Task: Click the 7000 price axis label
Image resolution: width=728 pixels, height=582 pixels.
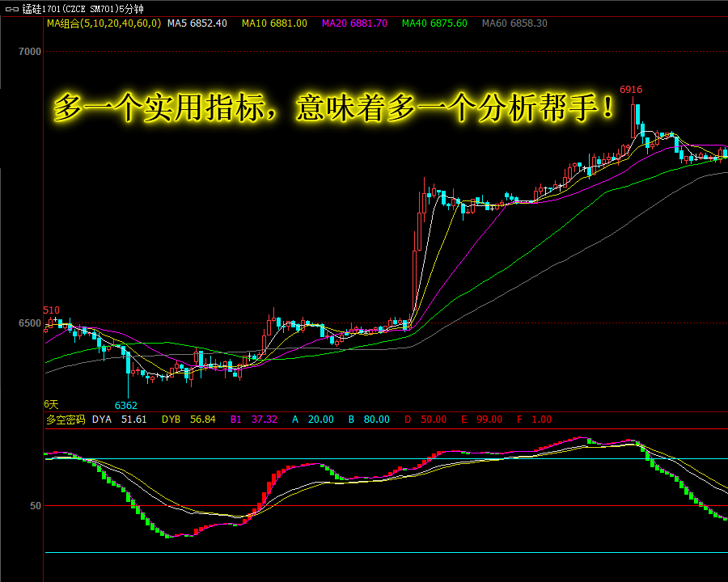Action: coord(30,52)
